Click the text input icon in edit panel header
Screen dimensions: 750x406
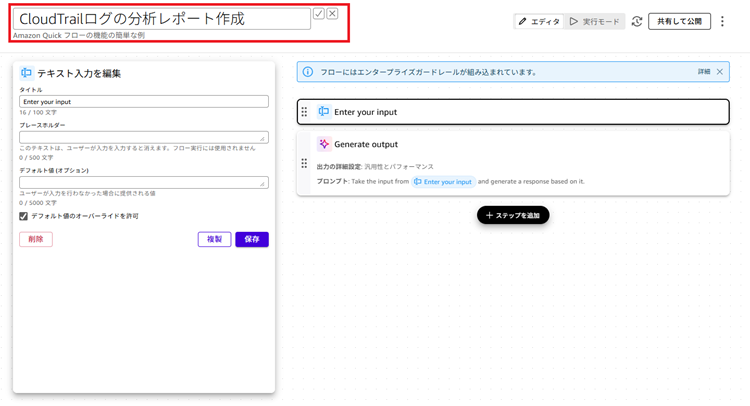27,73
